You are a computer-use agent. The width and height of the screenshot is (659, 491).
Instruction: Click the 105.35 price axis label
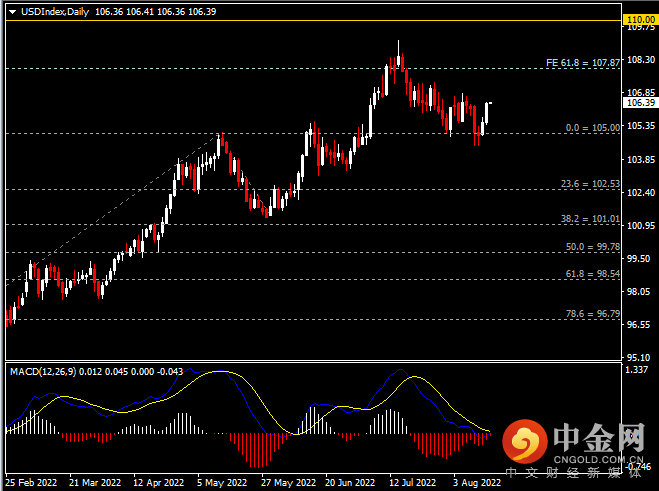(x=641, y=126)
